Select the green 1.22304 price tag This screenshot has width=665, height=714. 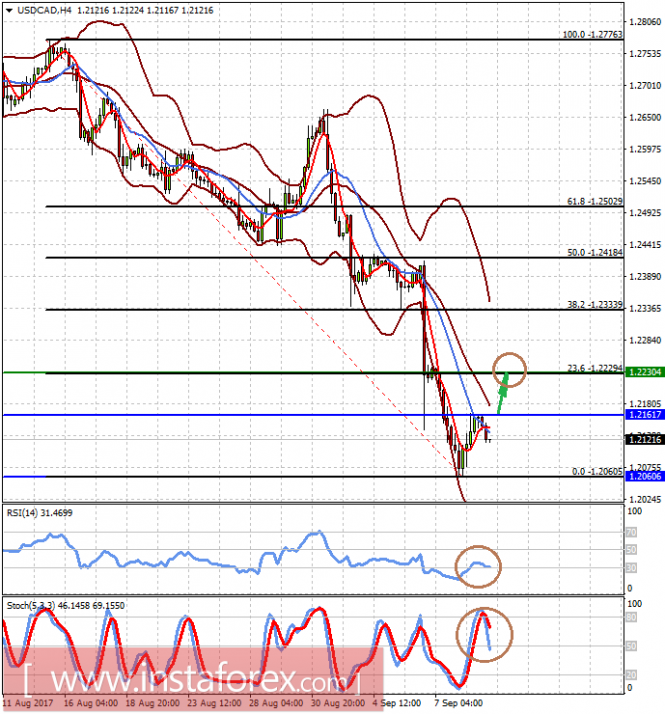[x=645, y=372]
